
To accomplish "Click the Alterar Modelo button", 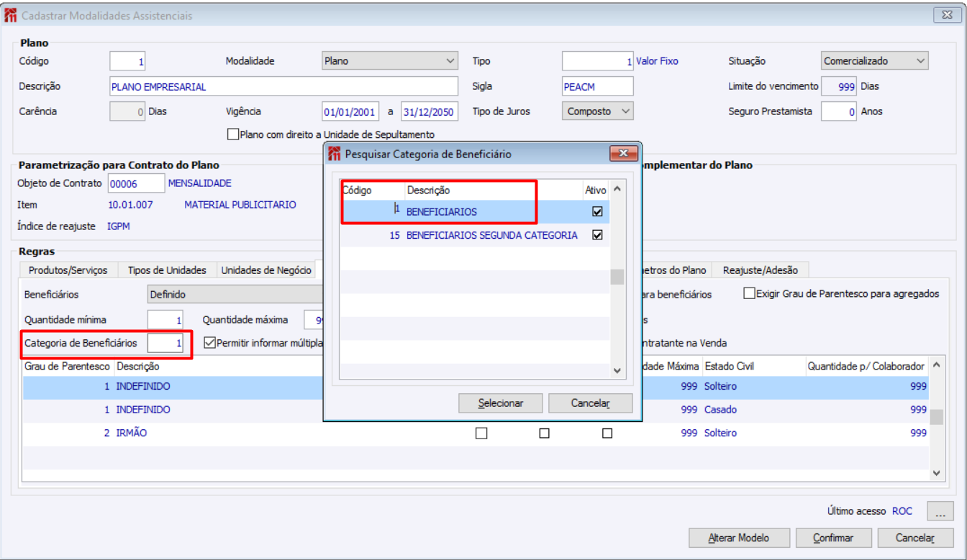I will [739, 538].
